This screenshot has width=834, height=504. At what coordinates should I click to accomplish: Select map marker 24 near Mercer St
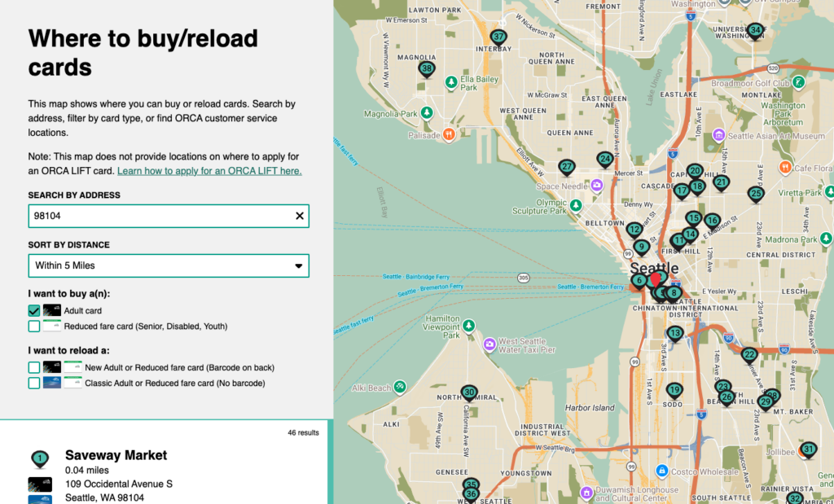pyautogui.click(x=604, y=160)
